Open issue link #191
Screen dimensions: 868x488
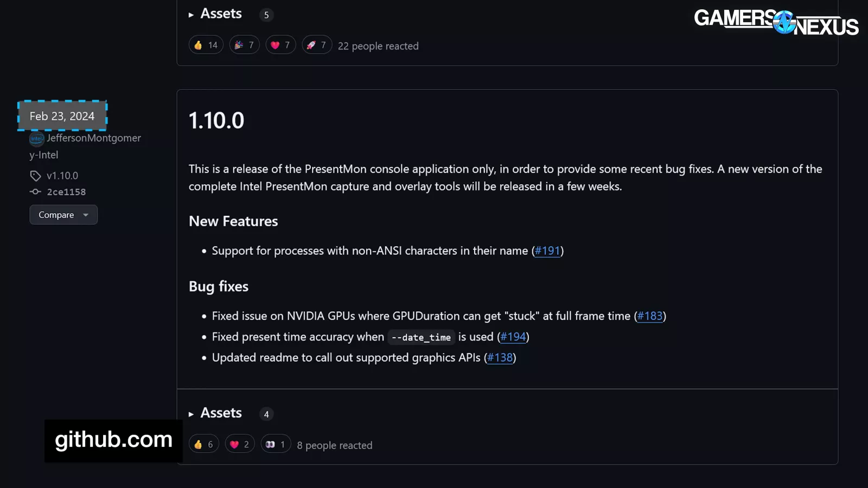547,251
